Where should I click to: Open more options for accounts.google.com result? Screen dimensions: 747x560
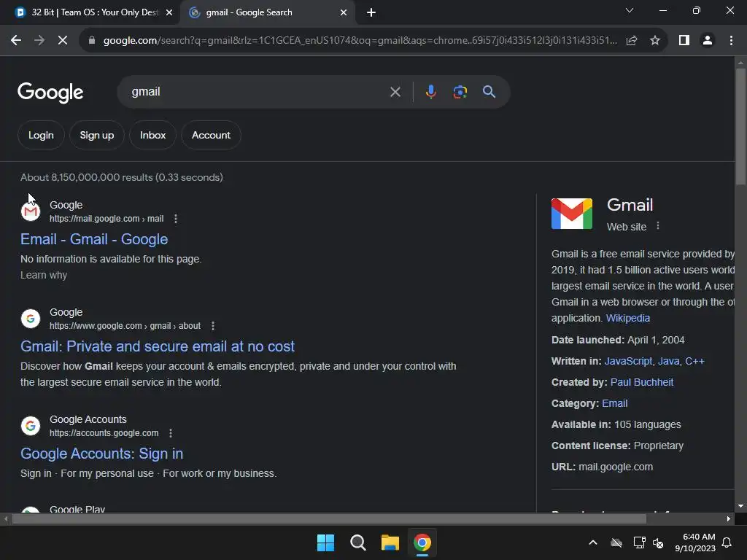[171, 433]
